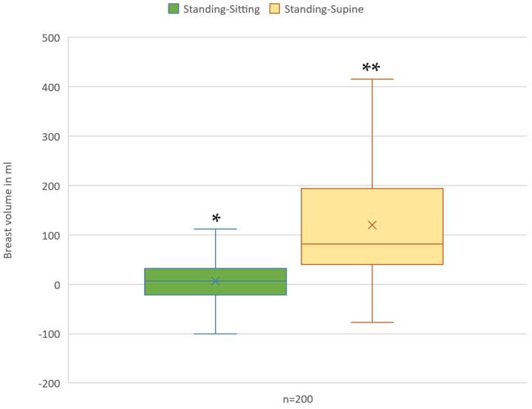Click the green Standing-Sitting box
This screenshot has height=409, width=532.
pos(216,282)
